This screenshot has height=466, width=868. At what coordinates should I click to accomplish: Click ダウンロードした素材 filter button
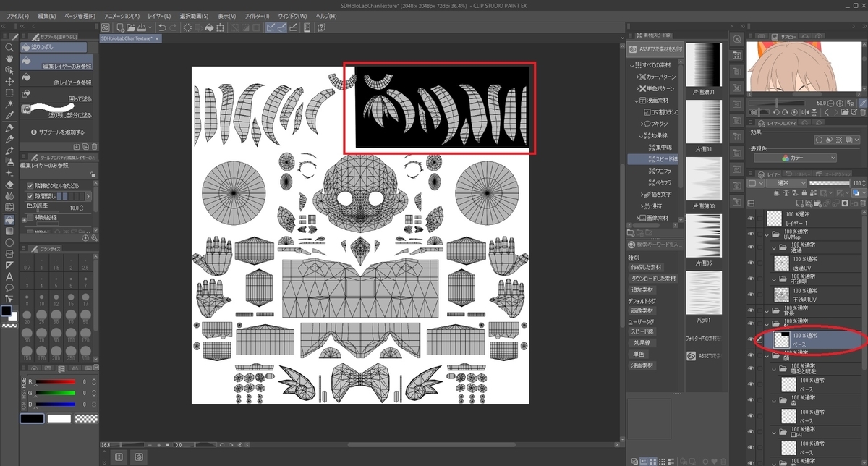click(653, 279)
